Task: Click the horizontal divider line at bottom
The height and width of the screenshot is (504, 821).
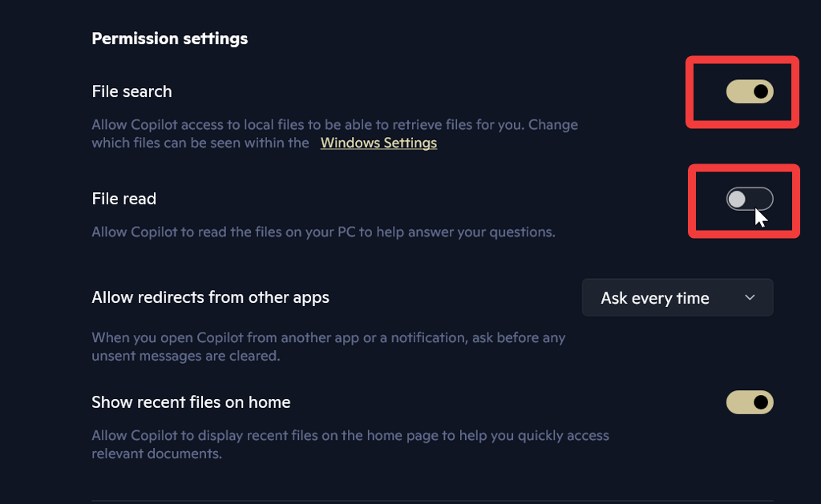Action: [433, 501]
